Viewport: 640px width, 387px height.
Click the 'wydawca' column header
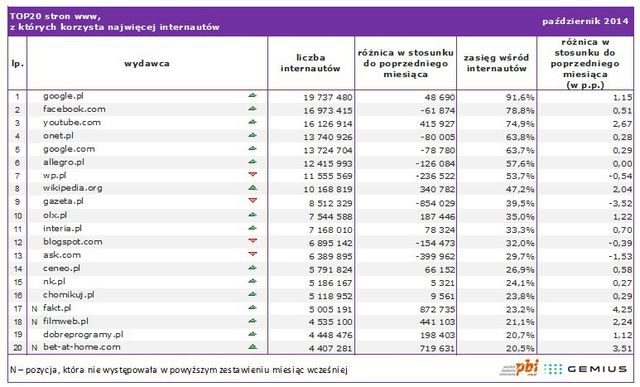point(147,63)
